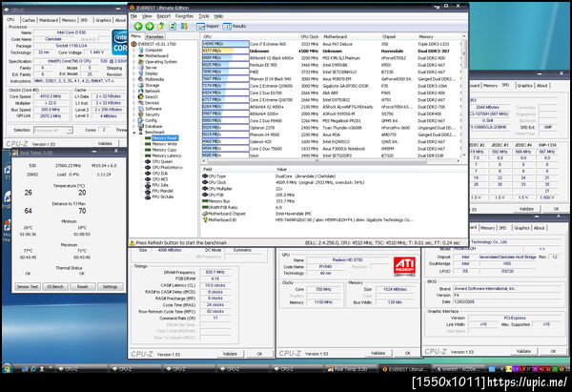Open the Processor #1 selection dropdown in CPU-Z
572x392 pixels.
pyautogui.click(x=53, y=130)
